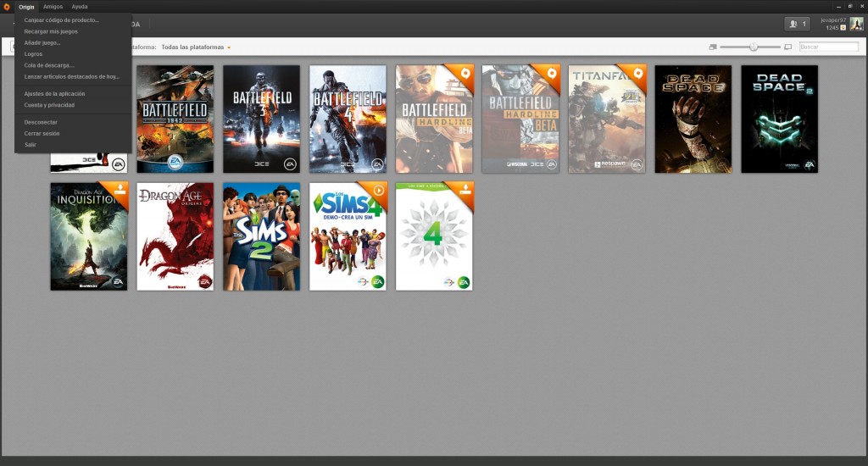868x466 pixels.
Task: Select the Titanfall game tile
Action: click(607, 119)
